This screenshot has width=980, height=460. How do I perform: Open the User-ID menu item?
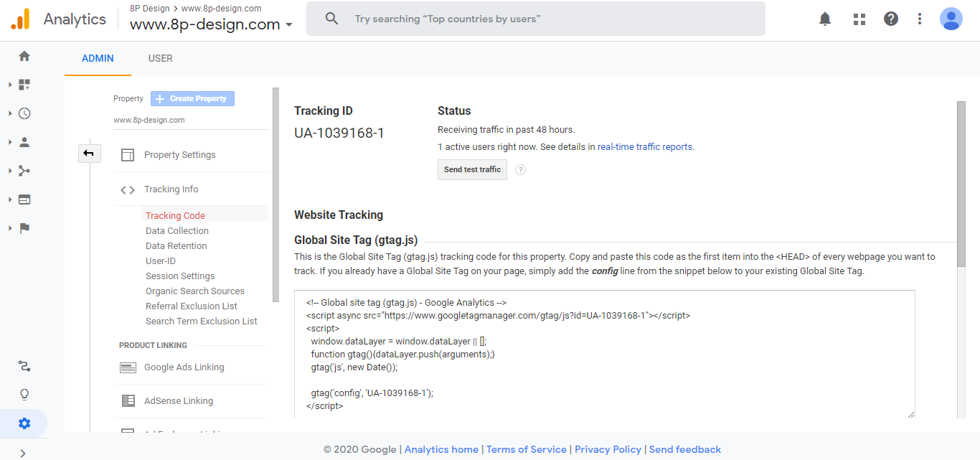tap(161, 261)
